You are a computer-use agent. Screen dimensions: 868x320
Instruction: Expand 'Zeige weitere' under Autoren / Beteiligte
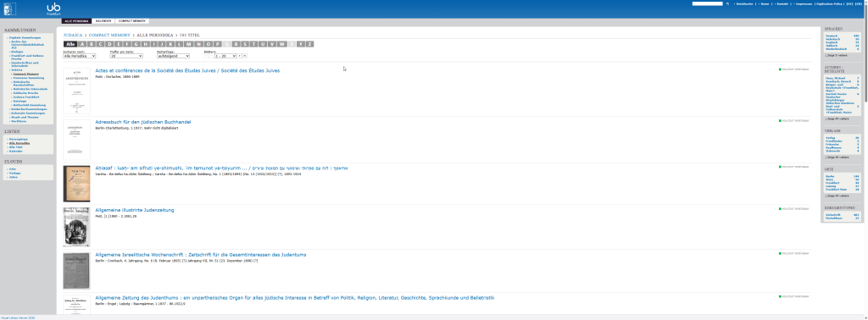(x=837, y=119)
